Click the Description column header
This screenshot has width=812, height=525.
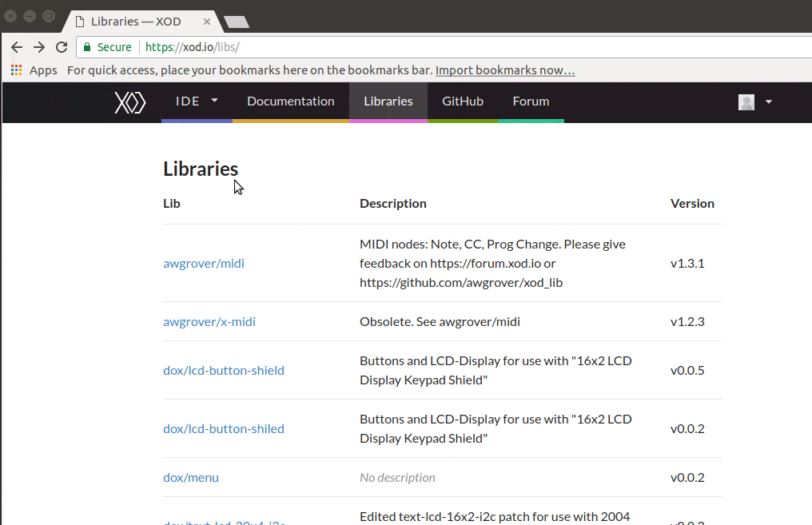coord(393,204)
